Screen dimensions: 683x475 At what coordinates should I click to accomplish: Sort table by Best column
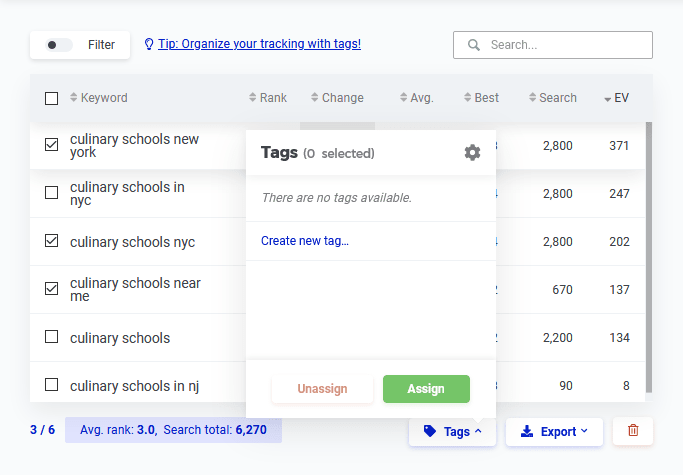481,98
